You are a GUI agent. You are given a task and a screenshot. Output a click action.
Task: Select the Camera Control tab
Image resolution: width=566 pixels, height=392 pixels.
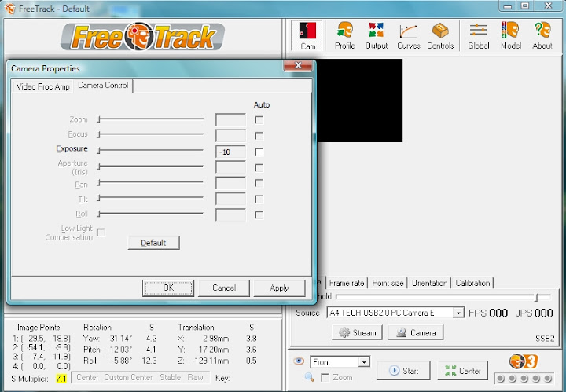(103, 86)
